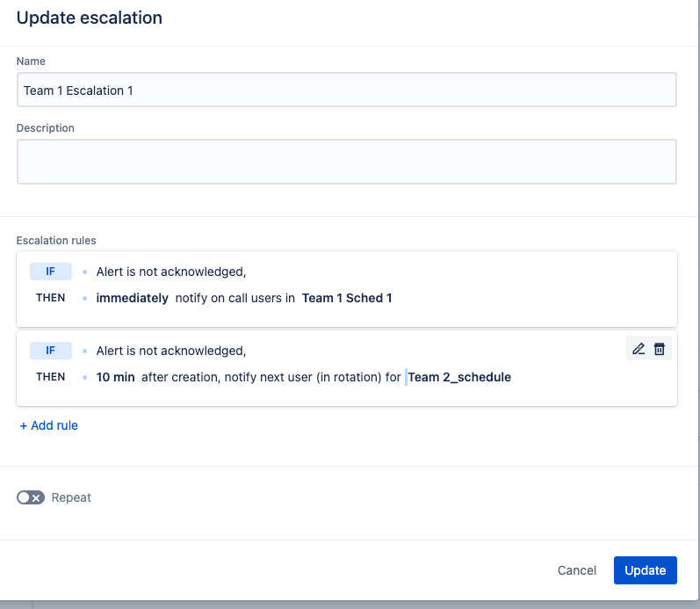Image resolution: width=700 pixels, height=609 pixels.
Task: Click the pencil edit icon on second rule
Action: 639,349
